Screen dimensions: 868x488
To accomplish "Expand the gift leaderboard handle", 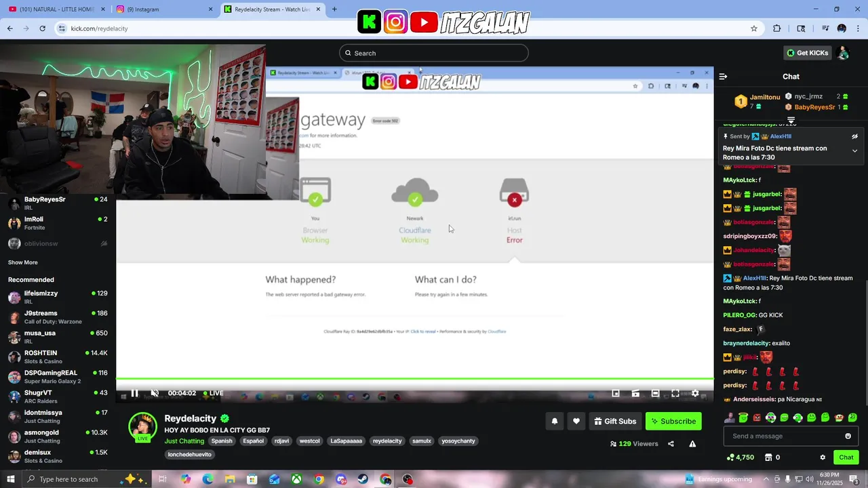I will tap(791, 120).
